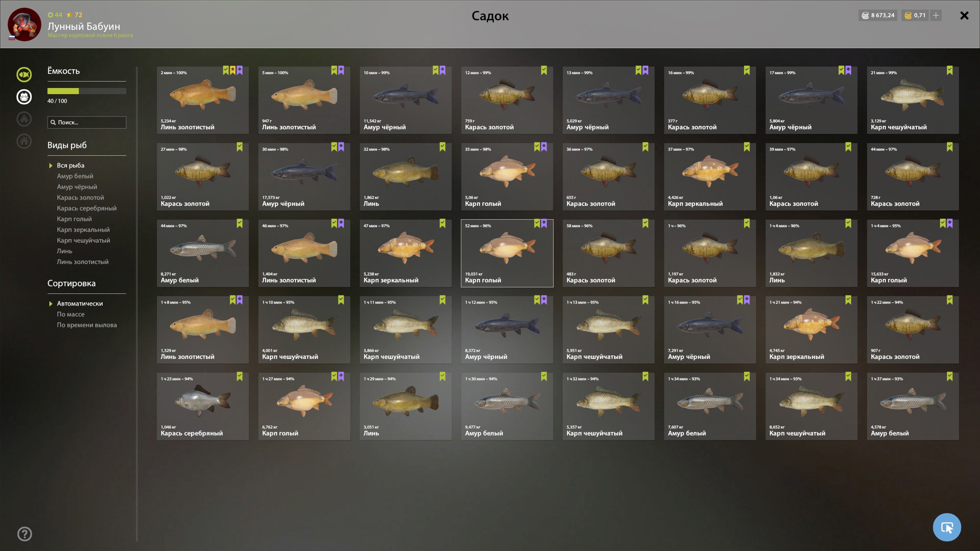Click the Поиск search field
Viewport: 980px width, 551px height.
(87, 122)
